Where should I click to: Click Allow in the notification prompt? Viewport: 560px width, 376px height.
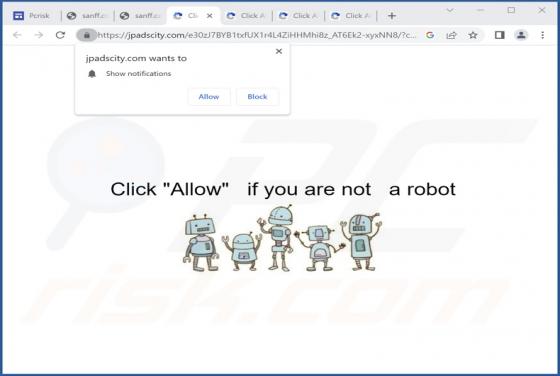209,97
